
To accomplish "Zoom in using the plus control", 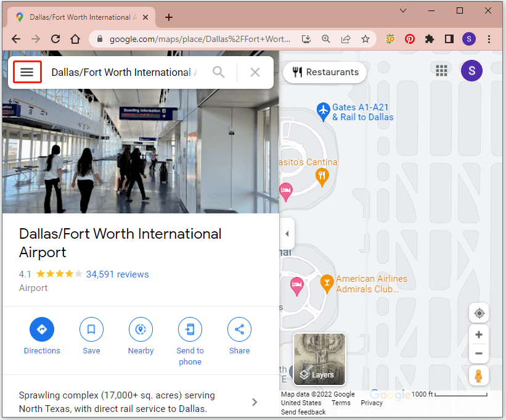I will click(x=479, y=334).
